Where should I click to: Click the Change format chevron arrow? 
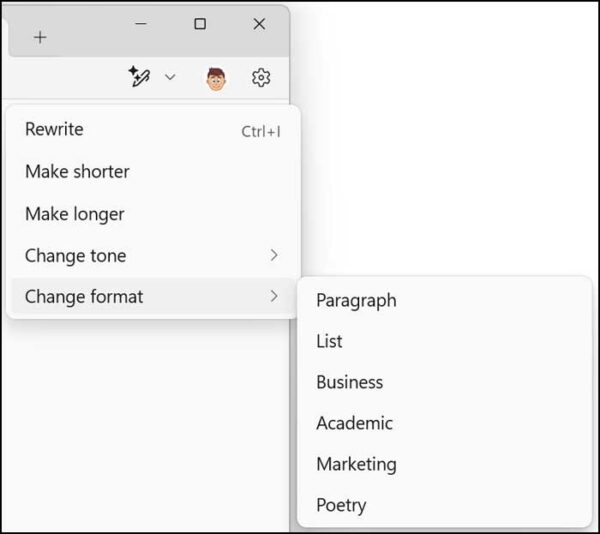click(274, 296)
